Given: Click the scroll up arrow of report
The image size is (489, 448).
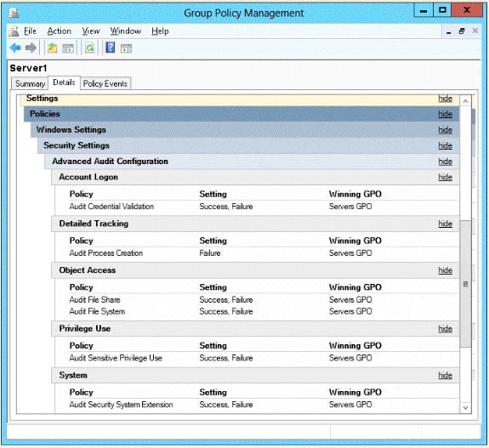Looking at the screenshot, I should (465, 101).
